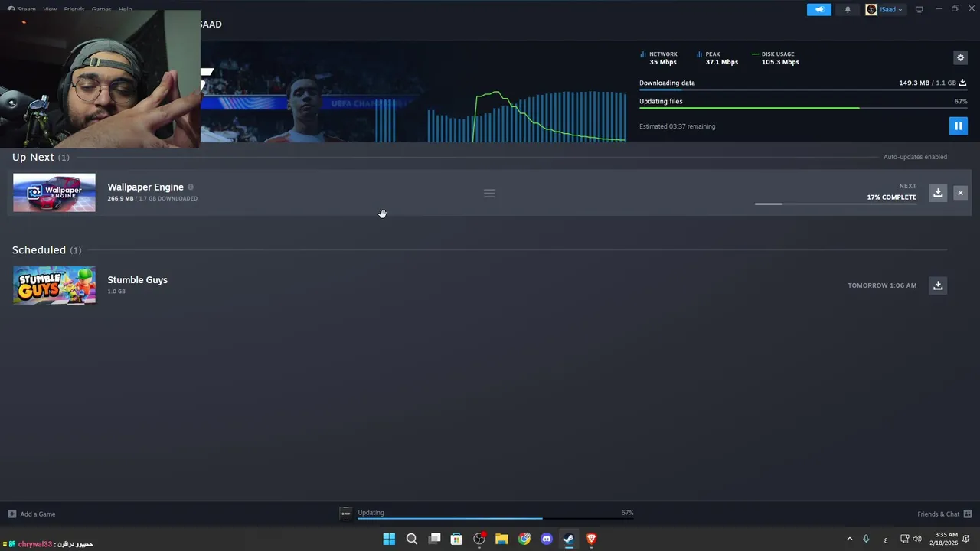Open the notifications bell

(848, 10)
